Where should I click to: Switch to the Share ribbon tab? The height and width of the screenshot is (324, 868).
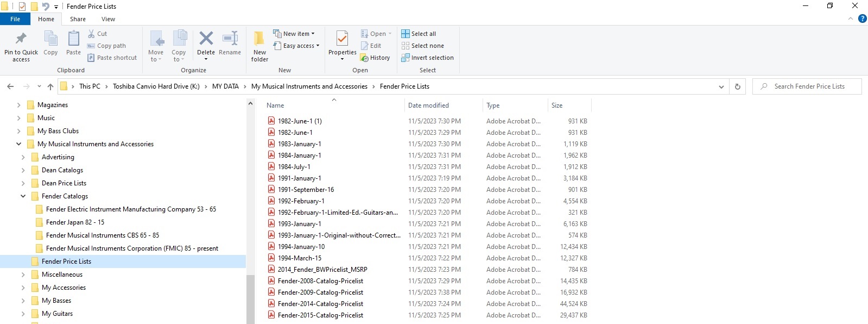click(x=78, y=19)
